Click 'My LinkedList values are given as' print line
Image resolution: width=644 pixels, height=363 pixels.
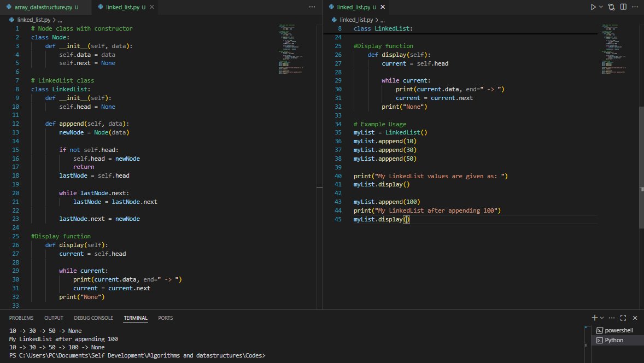tap(430, 175)
